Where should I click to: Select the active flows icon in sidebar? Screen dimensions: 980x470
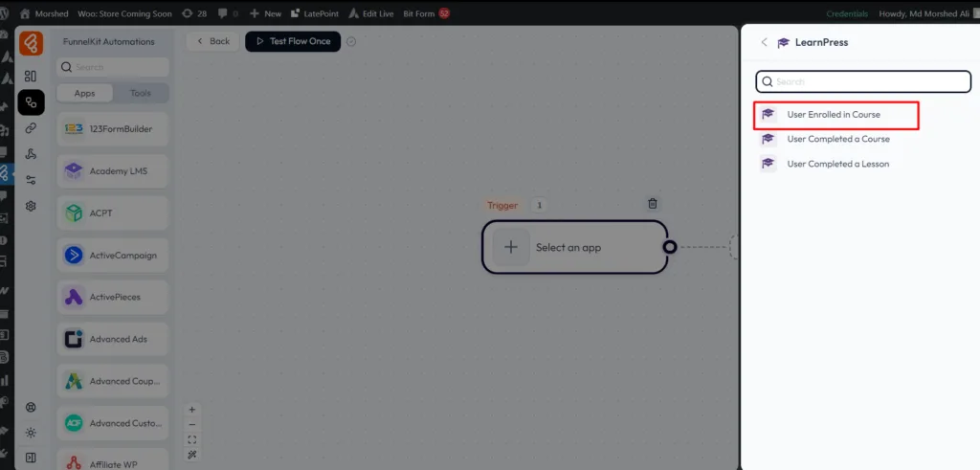31,102
